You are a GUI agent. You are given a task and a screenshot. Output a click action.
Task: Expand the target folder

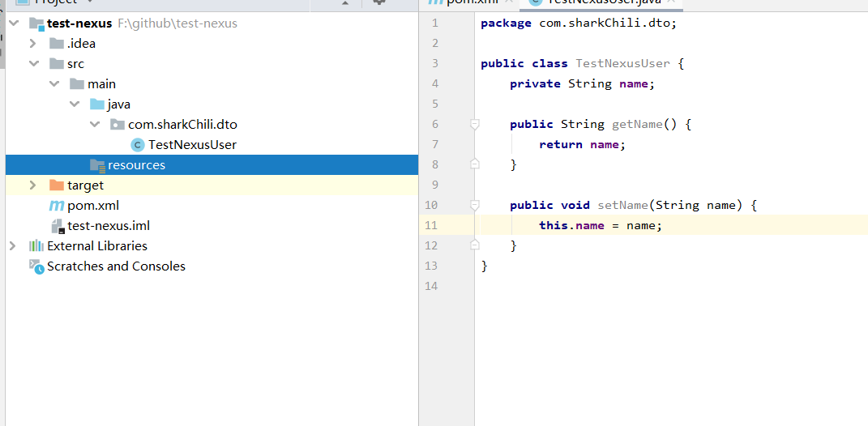click(33, 185)
